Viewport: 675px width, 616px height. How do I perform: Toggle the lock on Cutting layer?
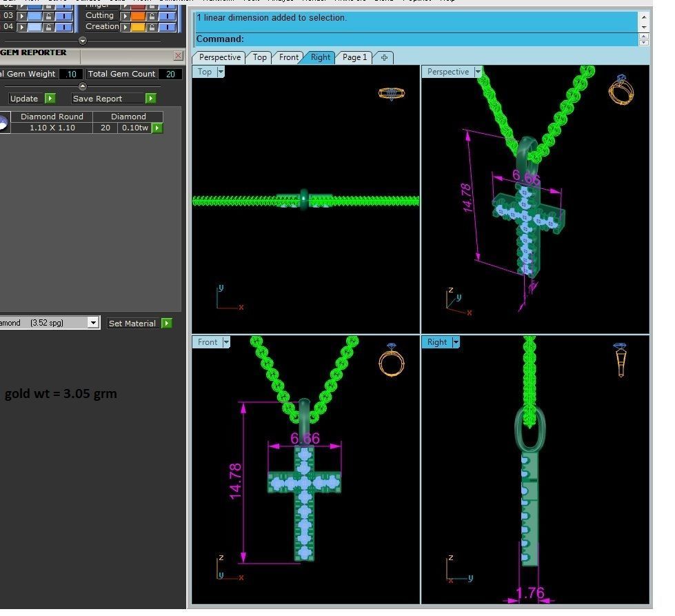tap(152, 15)
